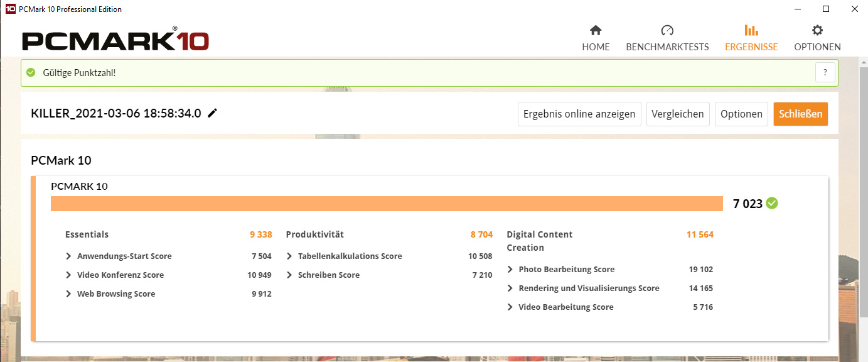868x362 pixels.
Task: Click the Essentials score 9 338
Action: [x=260, y=234]
